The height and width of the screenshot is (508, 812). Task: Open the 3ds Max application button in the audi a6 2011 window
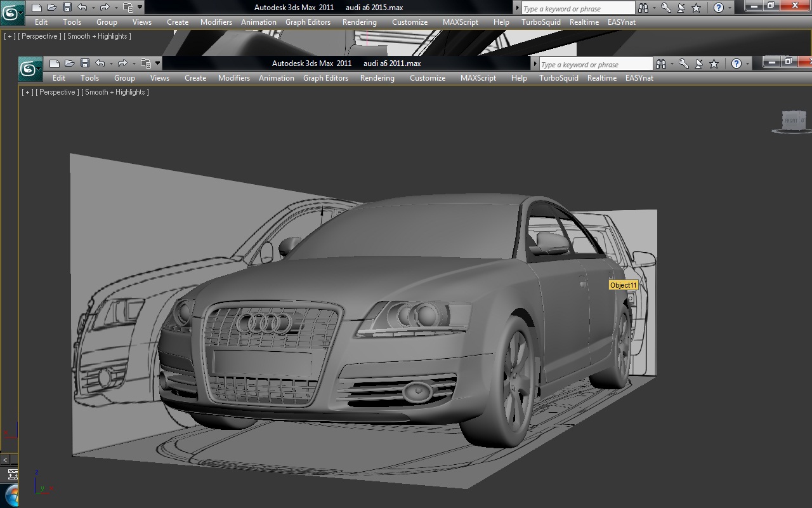pos(30,68)
